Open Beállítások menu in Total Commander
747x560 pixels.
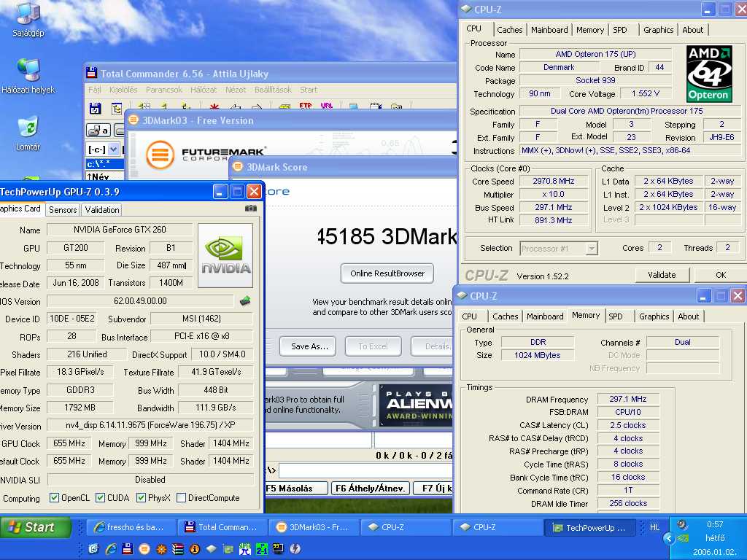pyautogui.click(x=273, y=90)
